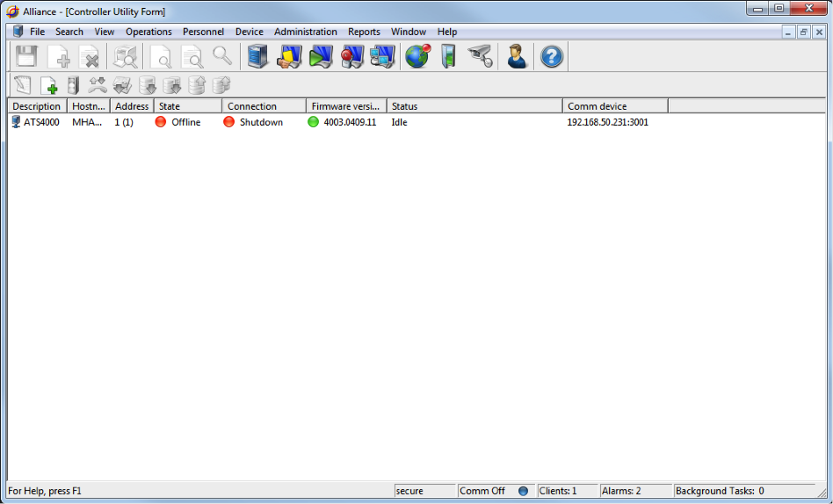This screenshot has height=504, width=833.
Task: Sort by the Comm device column header
Action: click(614, 106)
